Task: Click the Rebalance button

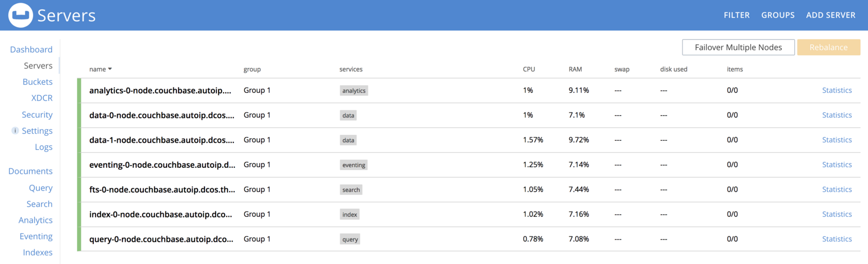Action: click(x=828, y=47)
